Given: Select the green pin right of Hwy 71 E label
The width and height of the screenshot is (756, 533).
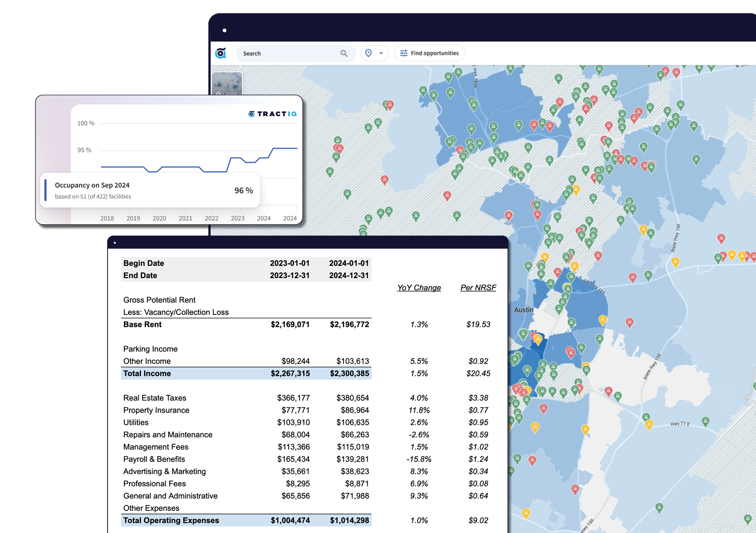Looking at the screenshot, I should pos(705,421).
